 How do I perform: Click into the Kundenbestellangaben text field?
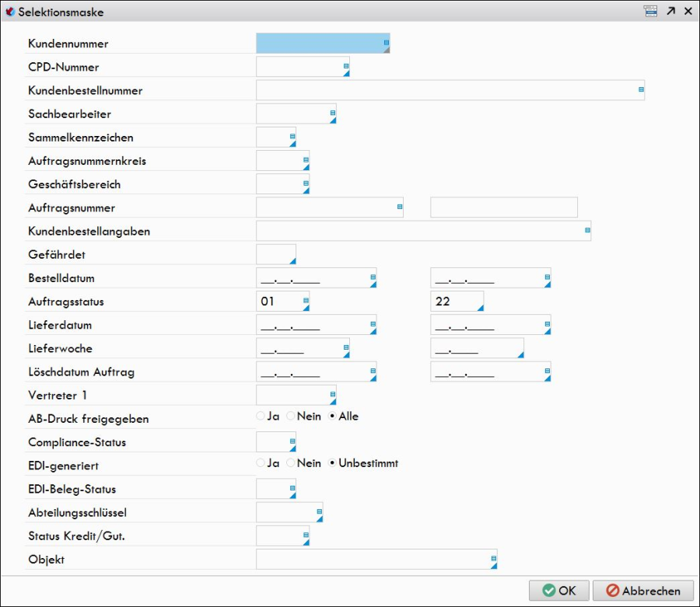click(x=423, y=231)
